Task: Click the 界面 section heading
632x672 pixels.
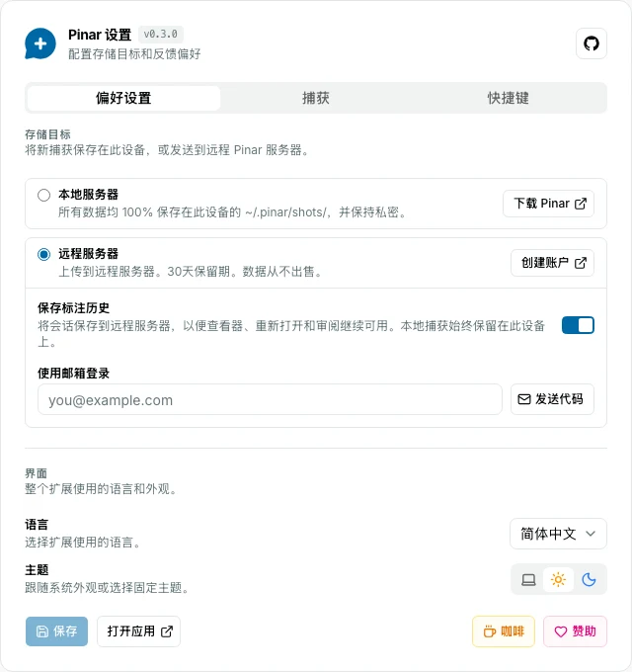Action: tap(36, 473)
